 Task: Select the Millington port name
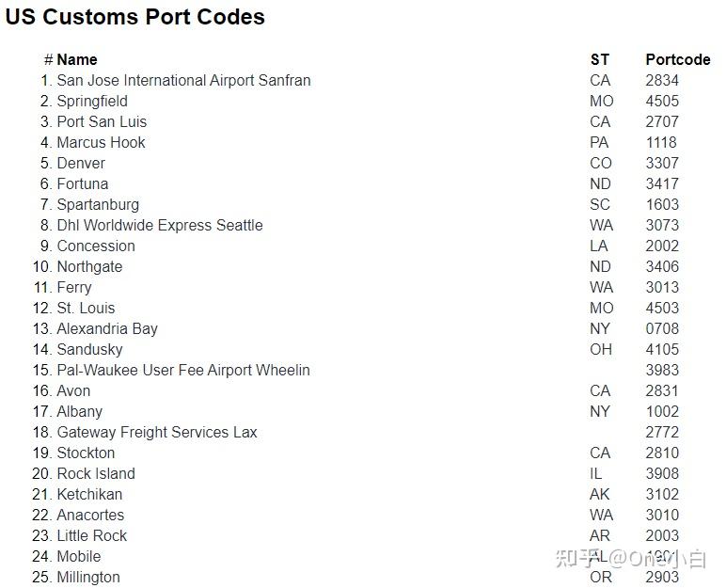pos(88,577)
